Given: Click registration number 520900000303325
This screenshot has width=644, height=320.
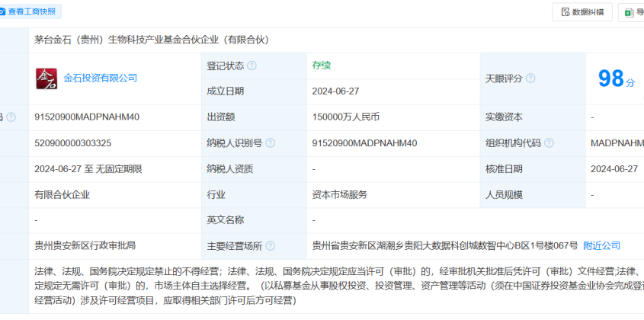Looking at the screenshot, I should pyautogui.click(x=72, y=143).
